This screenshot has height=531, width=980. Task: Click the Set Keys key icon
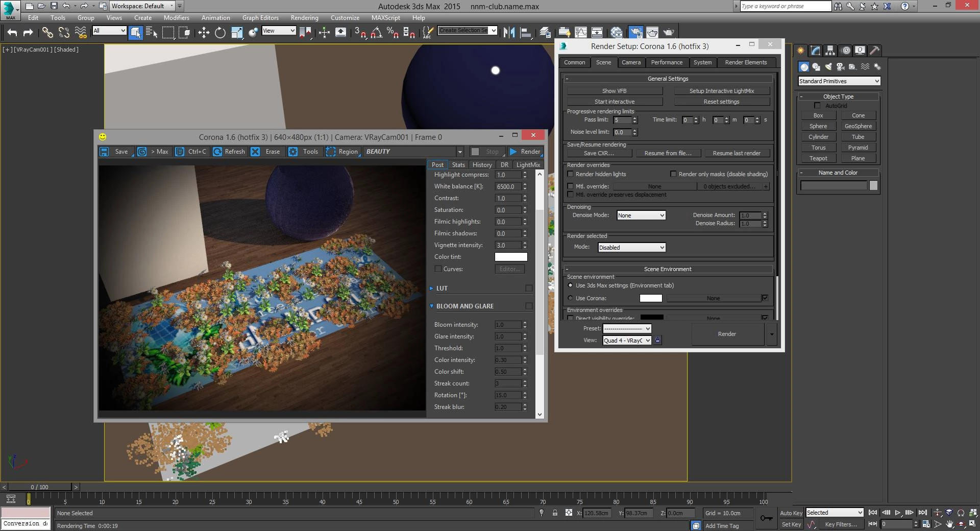tap(766, 518)
